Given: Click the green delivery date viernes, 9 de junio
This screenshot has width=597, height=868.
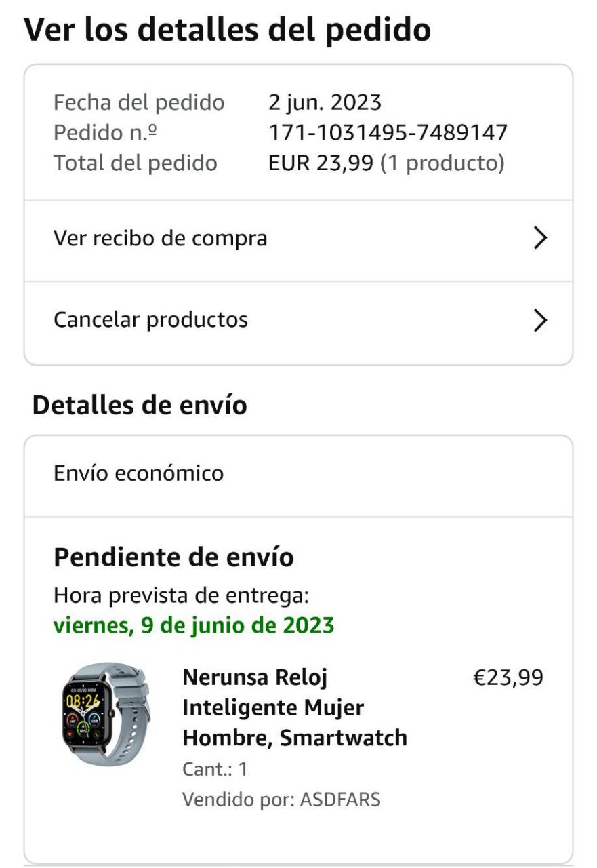Looking at the screenshot, I should (194, 625).
